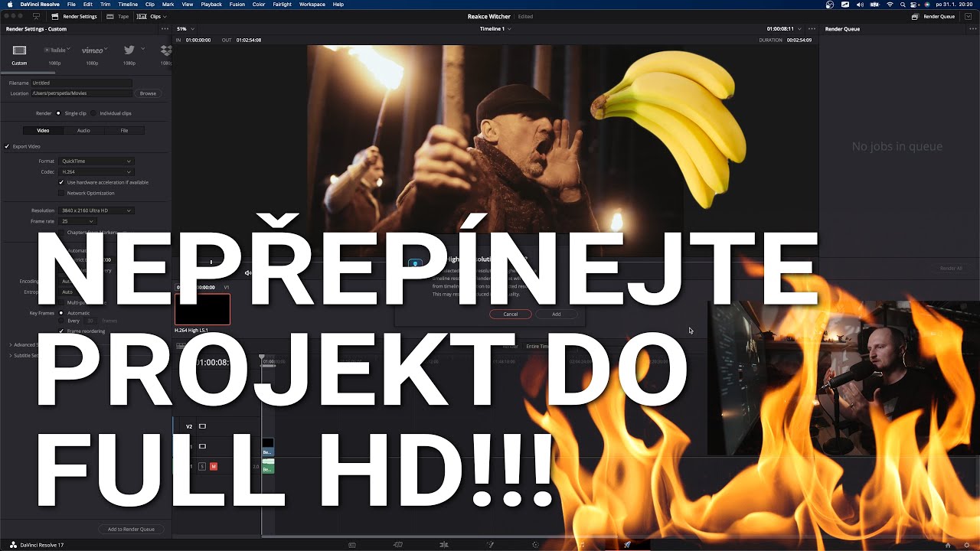Mute audio track with M button
The image size is (980, 551).
pyautogui.click(x=214, y=466)
